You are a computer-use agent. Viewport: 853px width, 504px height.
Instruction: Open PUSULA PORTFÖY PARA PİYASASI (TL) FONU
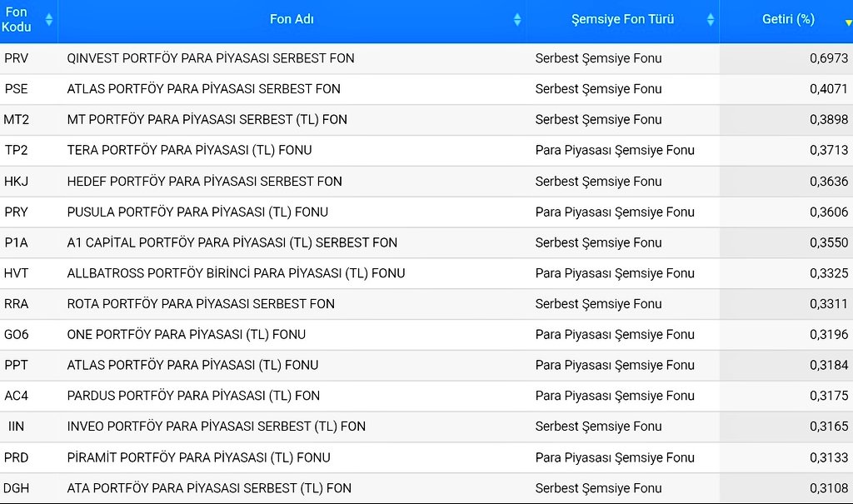[197, 212]
